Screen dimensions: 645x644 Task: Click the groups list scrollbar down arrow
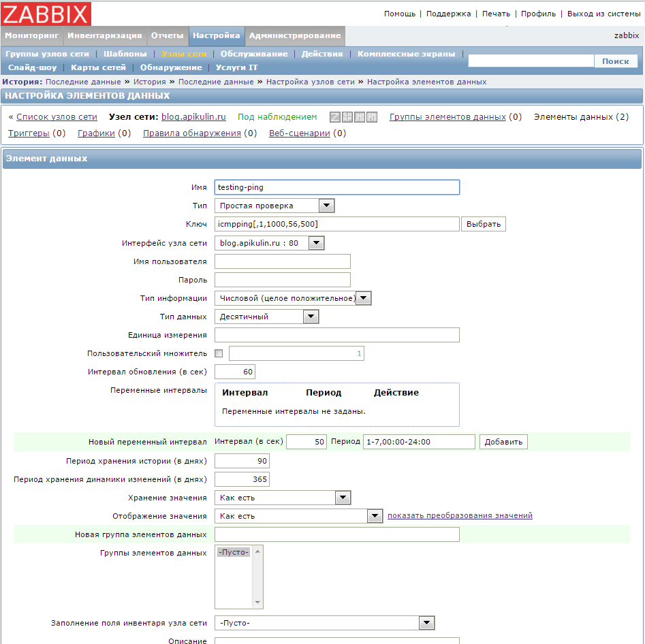coord(257,602)
